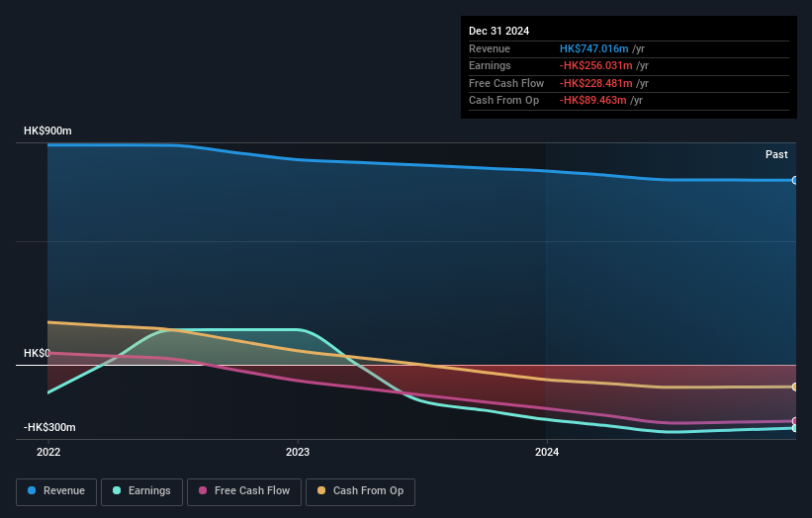This screenshot has height=518, width=812.
Task: Click the Revenue label in the tooltip
Action: [490, 48]
